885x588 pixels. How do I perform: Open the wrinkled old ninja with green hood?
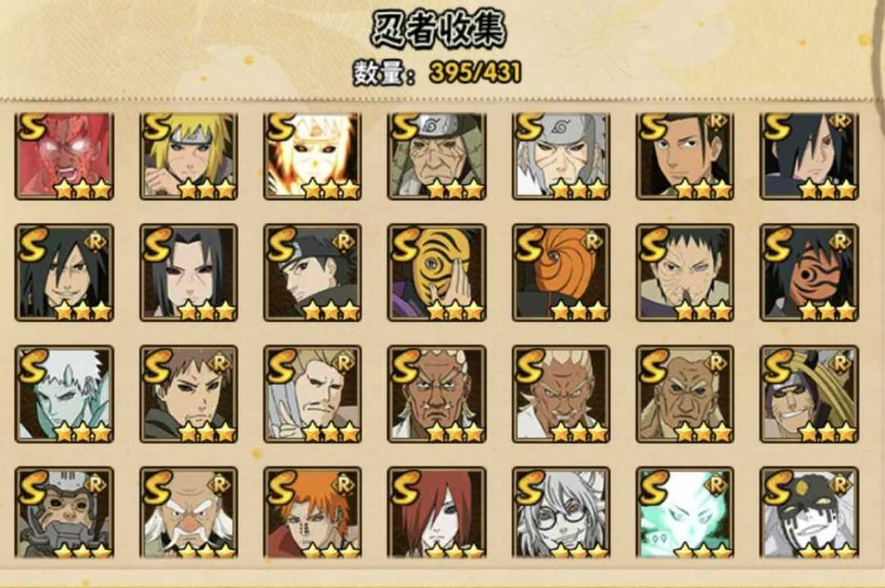[436, 156]
